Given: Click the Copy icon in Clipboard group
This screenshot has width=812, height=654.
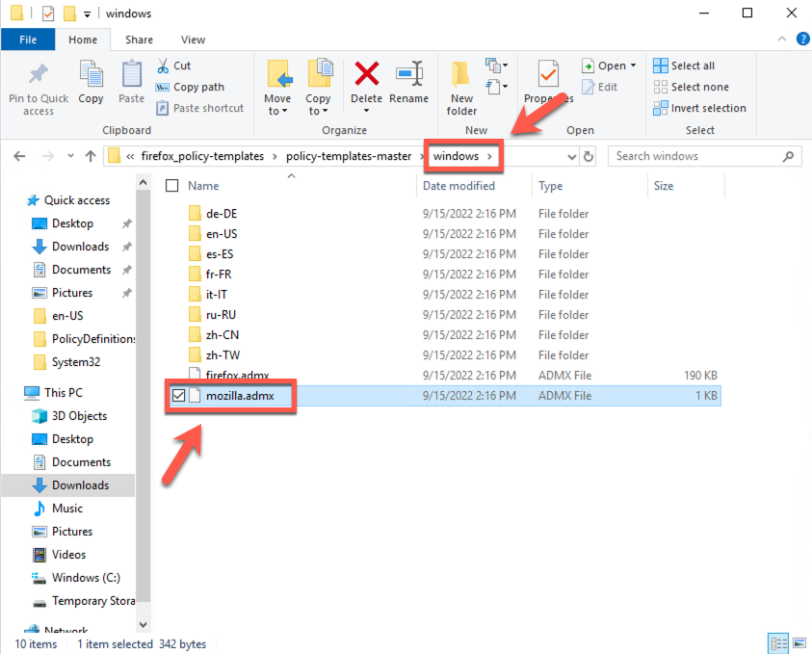Looking at the screenshot, I should [x=91, y=73].
